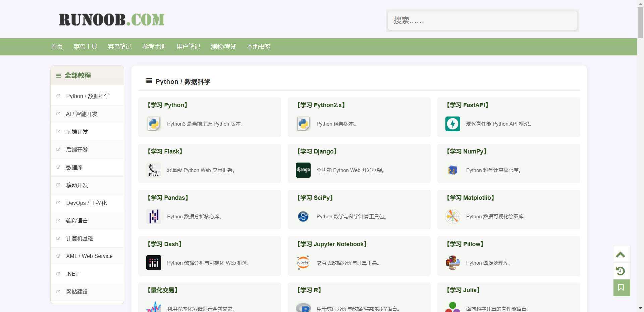
Task: Click the RUNOOB.COM site logo
Action: point(112,20)
